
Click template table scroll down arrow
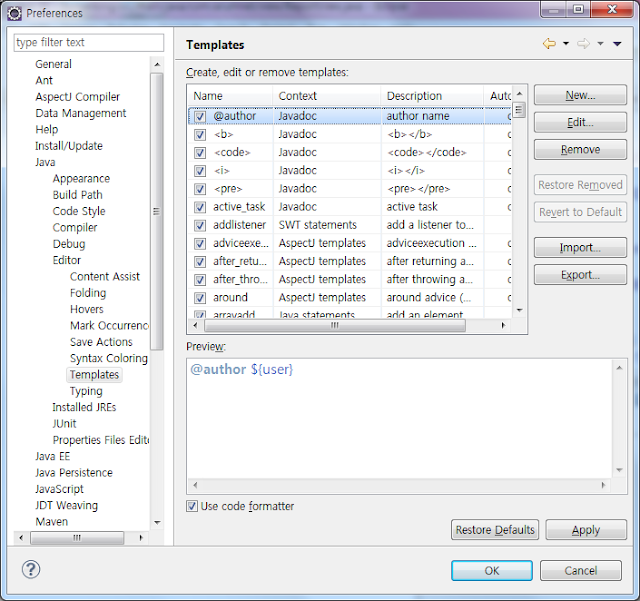pyautogui.click(x=519, y=310)
